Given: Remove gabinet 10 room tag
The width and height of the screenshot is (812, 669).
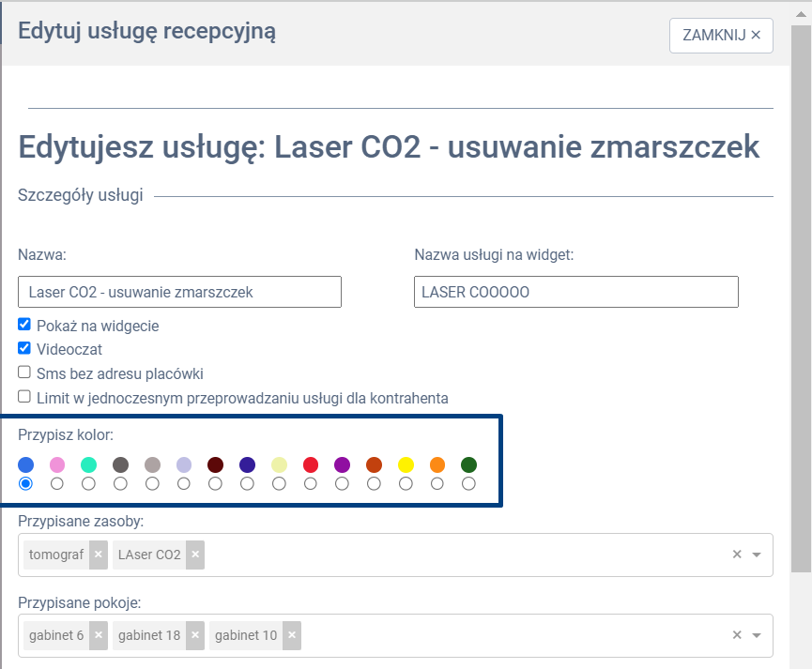Looking at the screenshot, I should pos(292,635).
